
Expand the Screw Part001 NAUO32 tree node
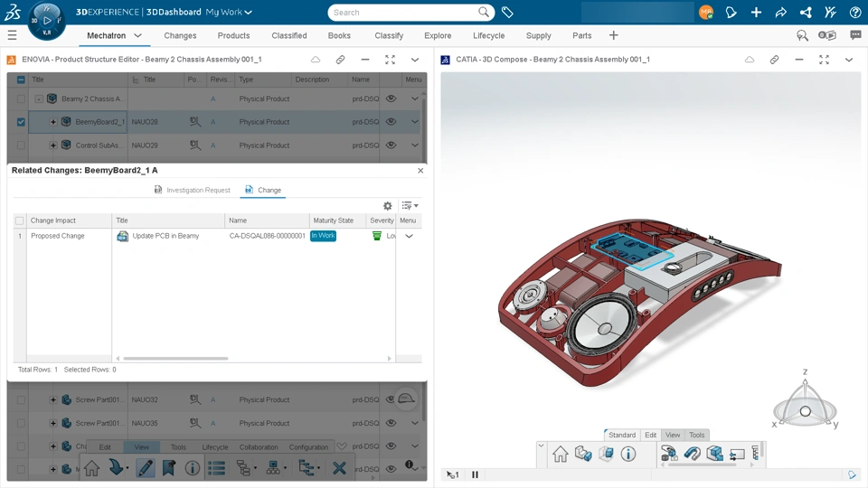tap(52, 399)
